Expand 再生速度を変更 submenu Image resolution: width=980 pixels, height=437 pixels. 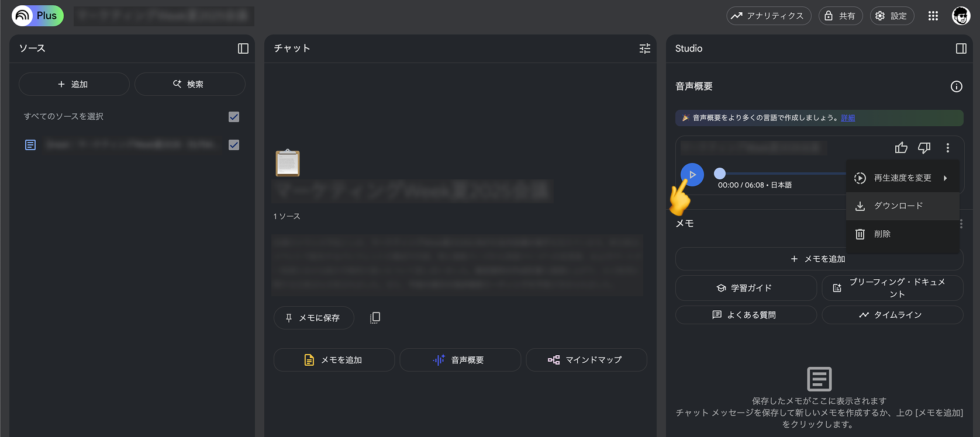[x=902, y=178]
